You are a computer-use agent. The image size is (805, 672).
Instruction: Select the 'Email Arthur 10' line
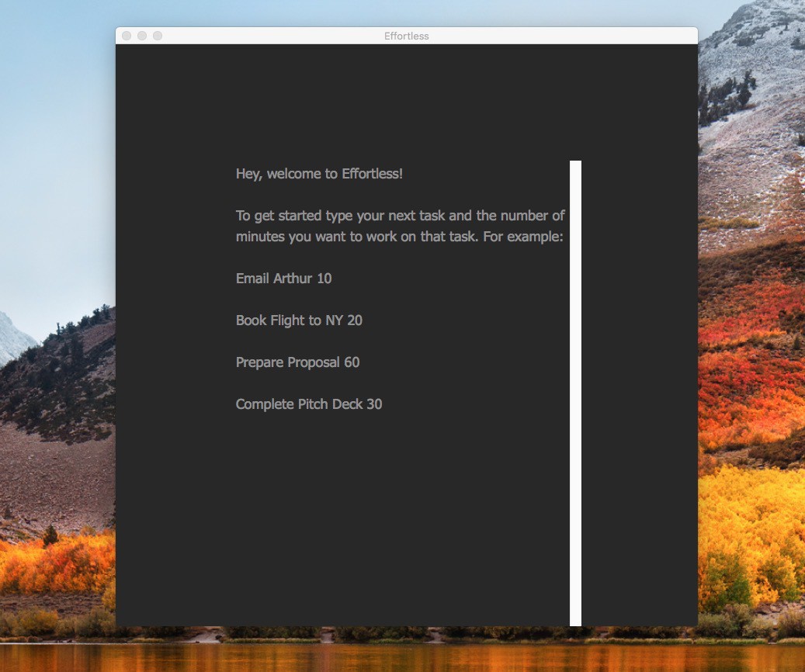pos(283,279)
